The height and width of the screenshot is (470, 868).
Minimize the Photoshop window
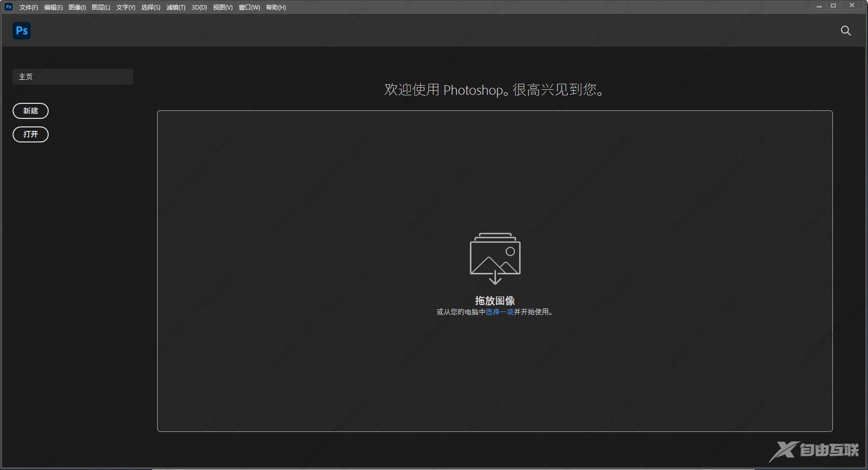pos(819,6)
